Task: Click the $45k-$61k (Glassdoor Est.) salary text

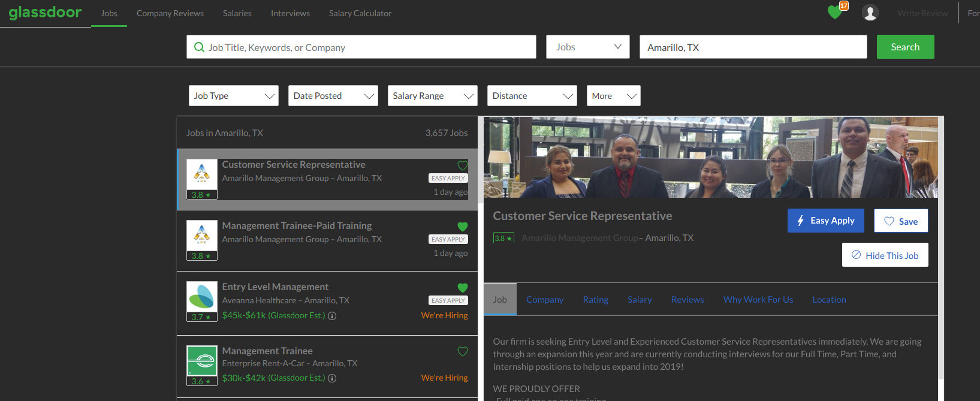Action: (x=273, y=315)
